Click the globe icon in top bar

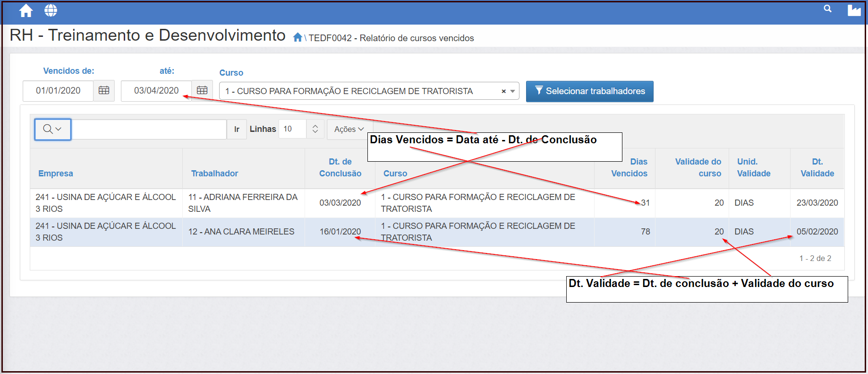[51, 10]
